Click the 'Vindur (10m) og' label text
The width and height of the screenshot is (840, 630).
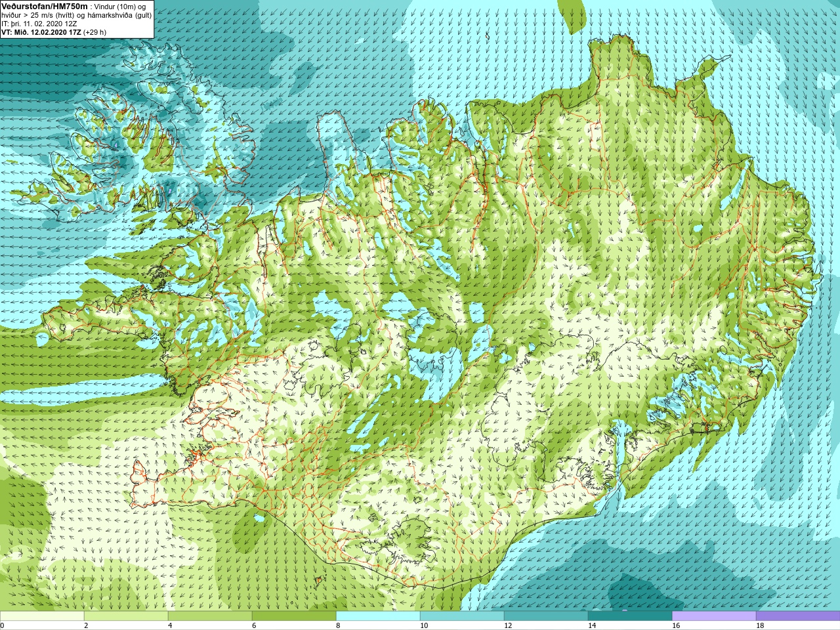pyautogui.click(x=121, y=7)
